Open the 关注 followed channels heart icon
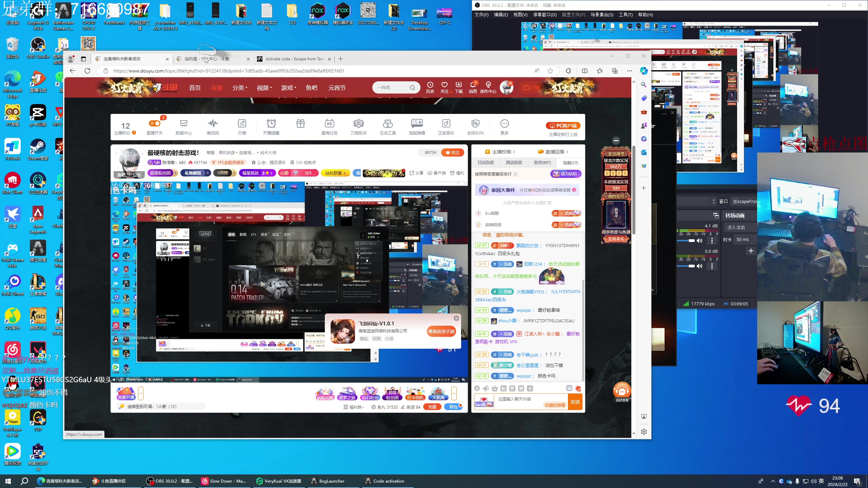 click(445, 87)
